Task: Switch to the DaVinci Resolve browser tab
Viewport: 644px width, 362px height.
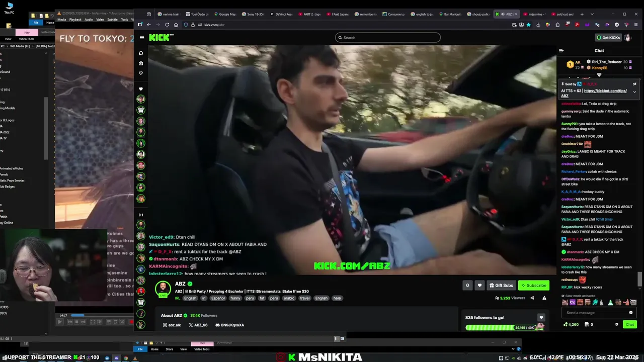Action: click(281, 14)
